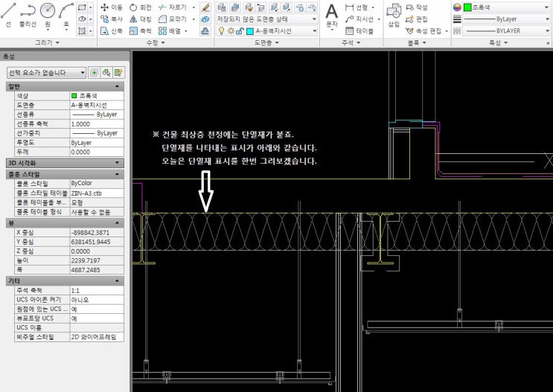Image resolution: width=553 pixels, height=392 pixels.
Task: Click Quick Select button in Properties panel
Action: coord(118,73)
